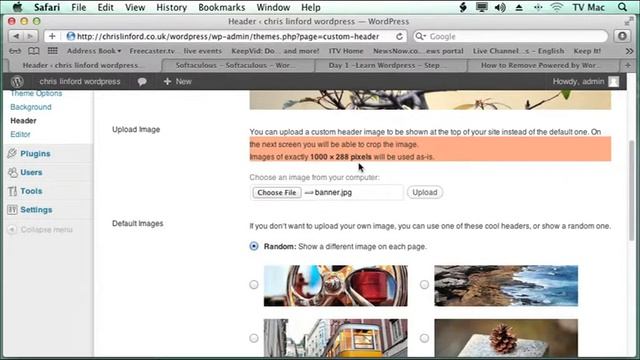This screenshot has height=360, width=640.
Task: Click the Upload button
Action: tap(424, 192)
